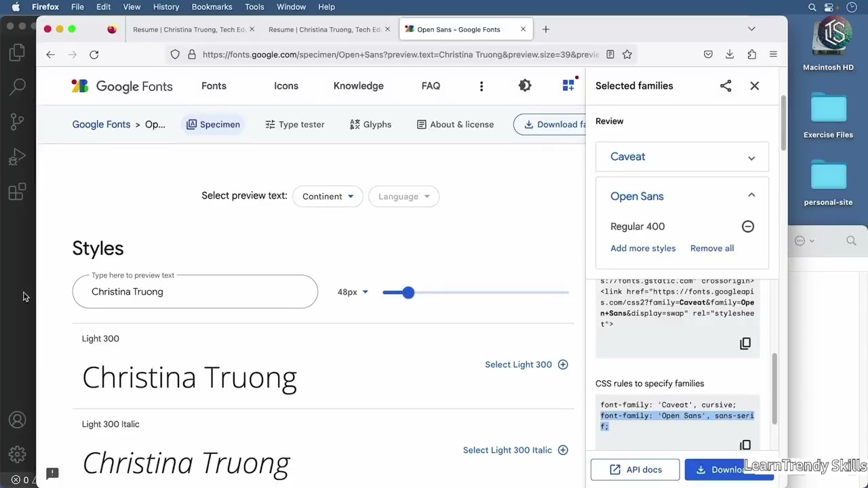Screen dimensions: 868x488
Task: Open Firefox hamburger application menu
Action: tap(773, 54)
